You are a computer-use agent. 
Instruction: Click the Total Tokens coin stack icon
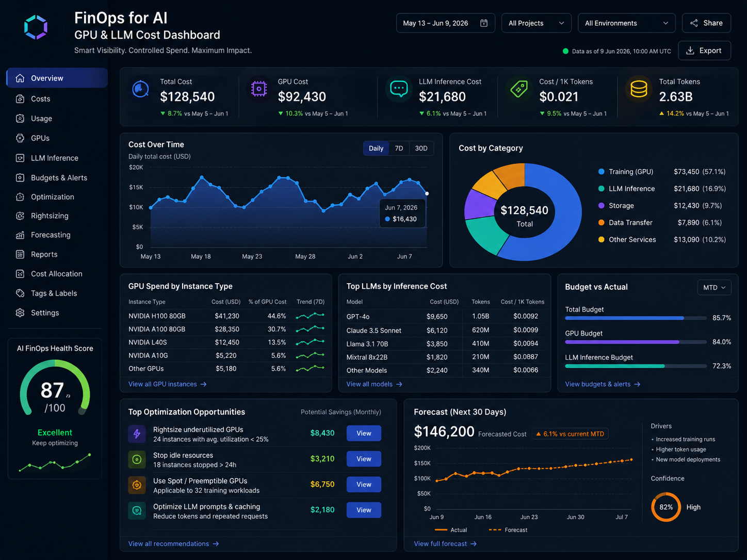coord(639,89)
